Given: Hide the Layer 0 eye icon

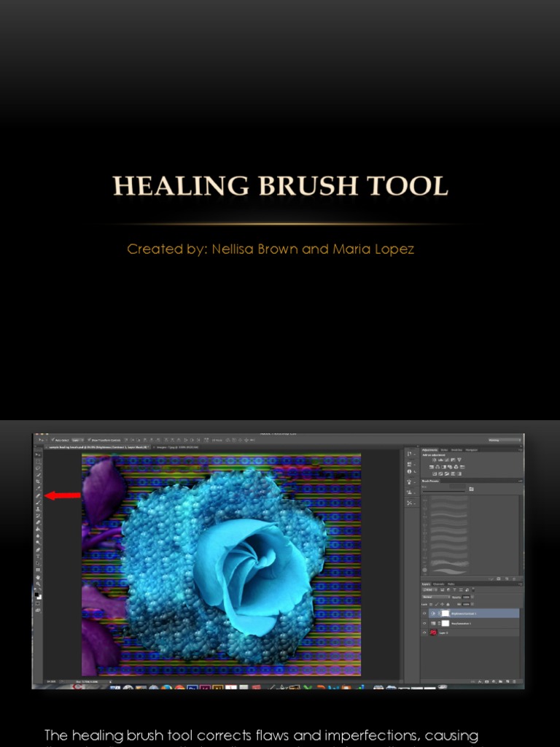Looking at the screenshot, I should pyautogui.click(x=424, y=632).
